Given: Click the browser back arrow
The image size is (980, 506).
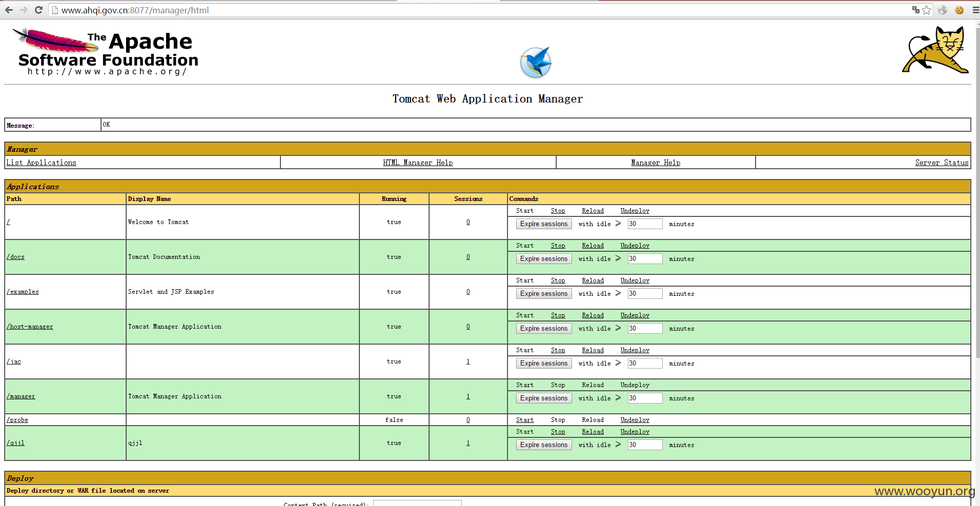Looking at the screenshot, I should (x=9, y=10).
